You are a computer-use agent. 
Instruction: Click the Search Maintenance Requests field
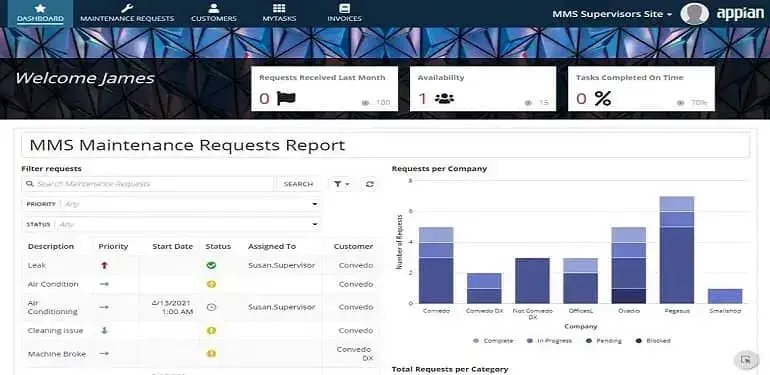147,184
